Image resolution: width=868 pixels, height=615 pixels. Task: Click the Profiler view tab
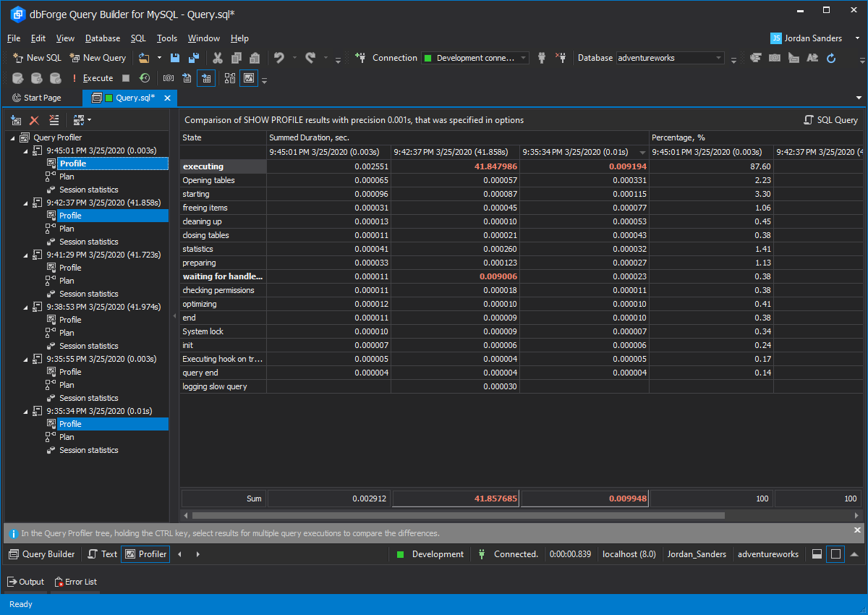pyautogui.click(x=145, y=554)
